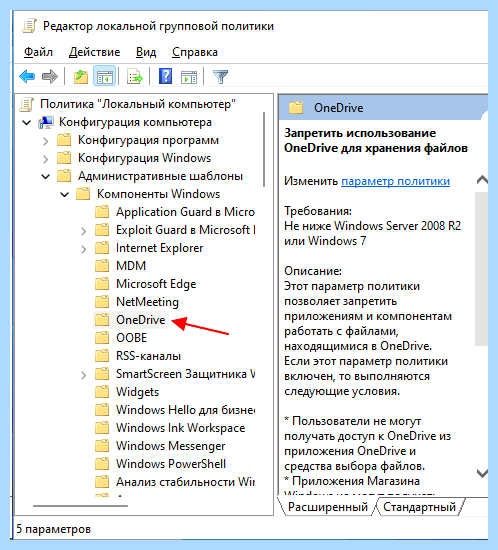Expand Internet Explorer node
This screenshot has width=498, height=550.
click(83, 249)
